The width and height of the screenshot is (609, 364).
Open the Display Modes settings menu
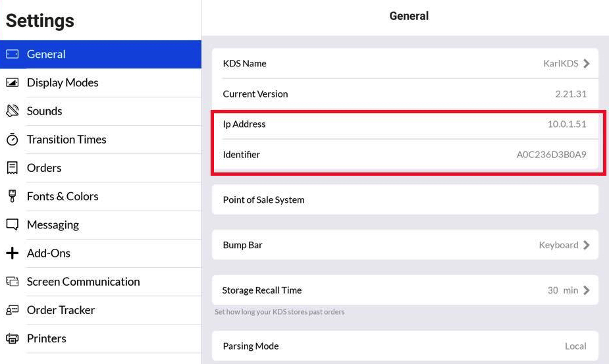tap(63, 83)
